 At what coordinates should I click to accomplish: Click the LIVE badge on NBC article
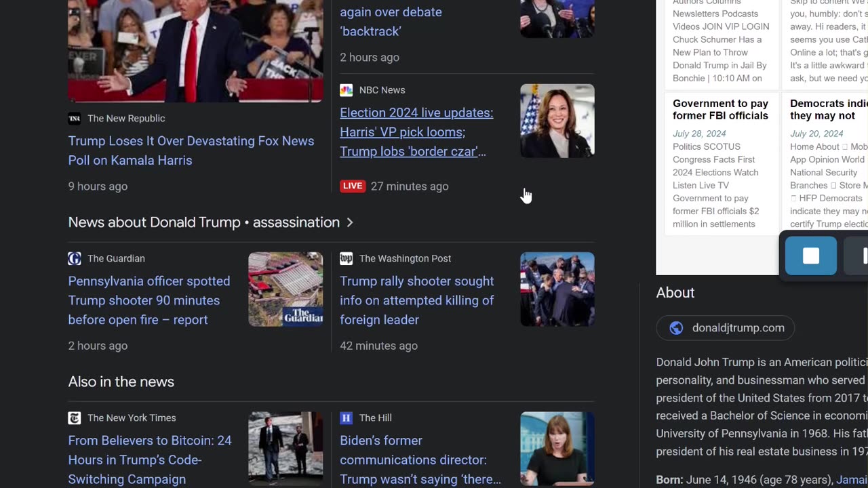point(353,186)
